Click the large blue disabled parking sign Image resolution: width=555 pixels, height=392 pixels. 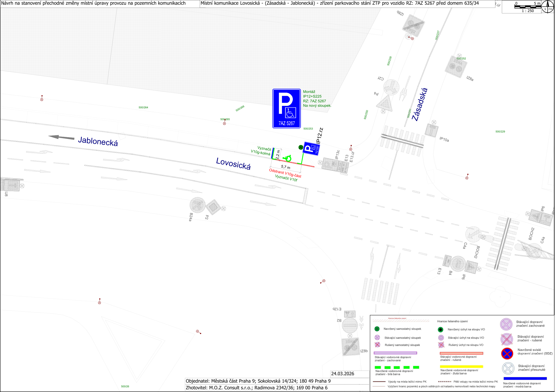[286, 109]
